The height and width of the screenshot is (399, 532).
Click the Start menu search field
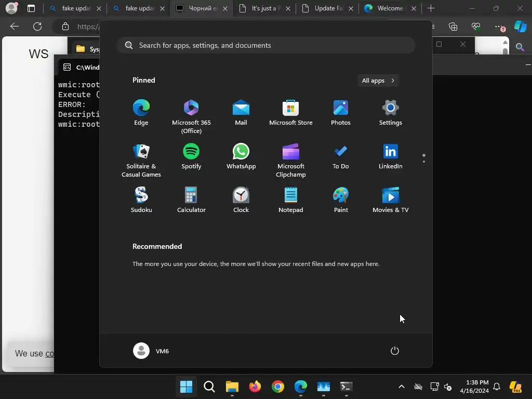coord(266,45)
